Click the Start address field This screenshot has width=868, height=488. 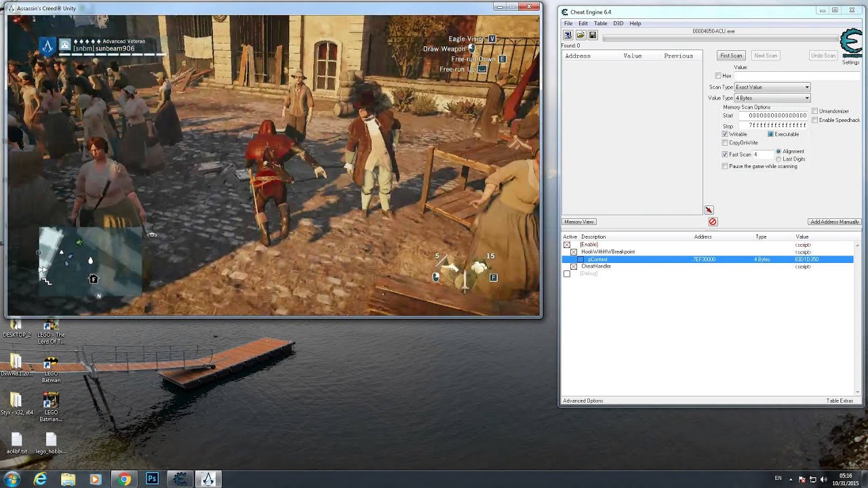[x=772, y=116]
